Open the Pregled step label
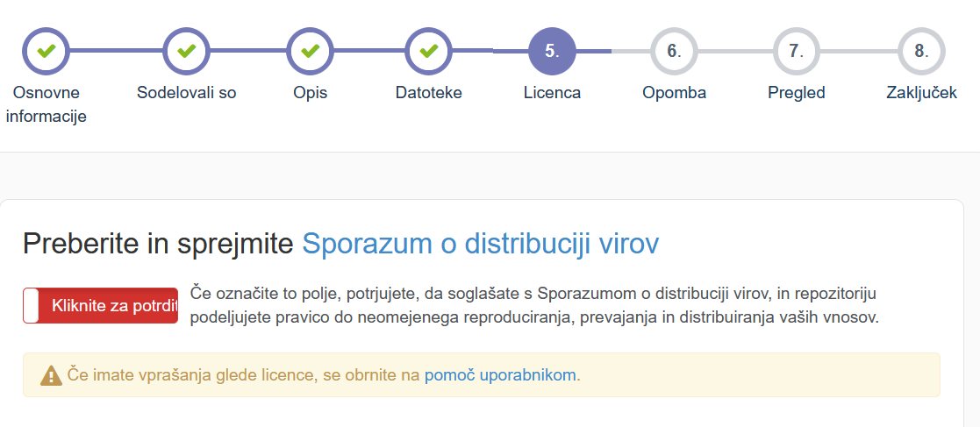This screenshot has height=427, width=980. click(x=796, y=93)
